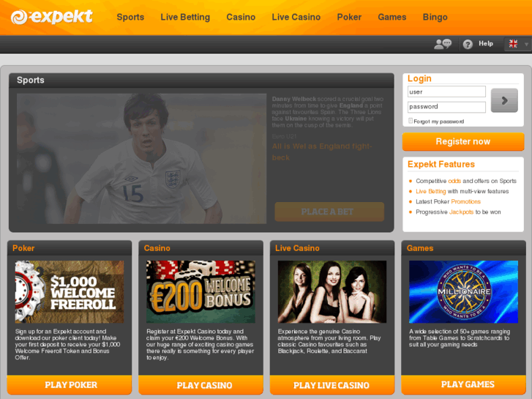The image size is (532, 399).
Task: Click the Register now button
Action: pyautogui.click(x=463, y=141)
